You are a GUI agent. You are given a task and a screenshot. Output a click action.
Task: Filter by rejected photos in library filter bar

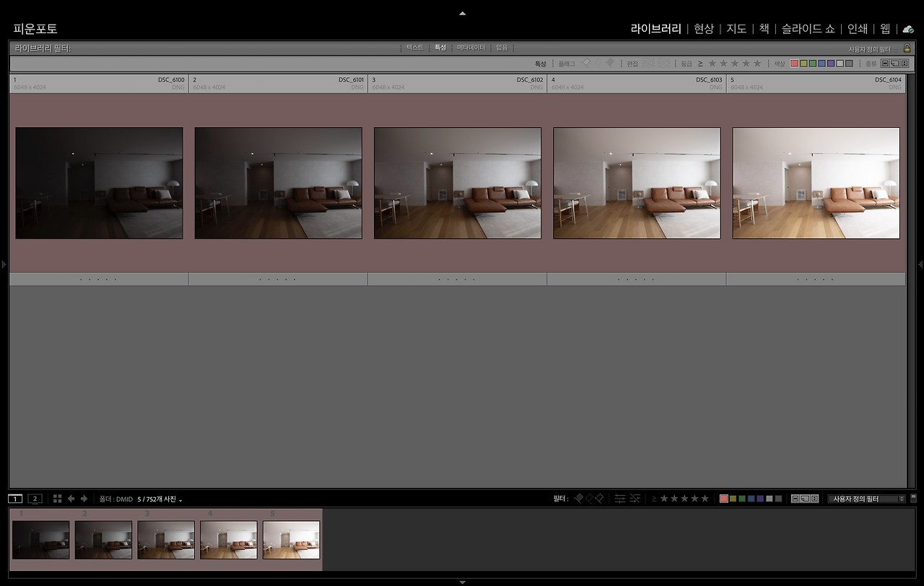(610, 64)
